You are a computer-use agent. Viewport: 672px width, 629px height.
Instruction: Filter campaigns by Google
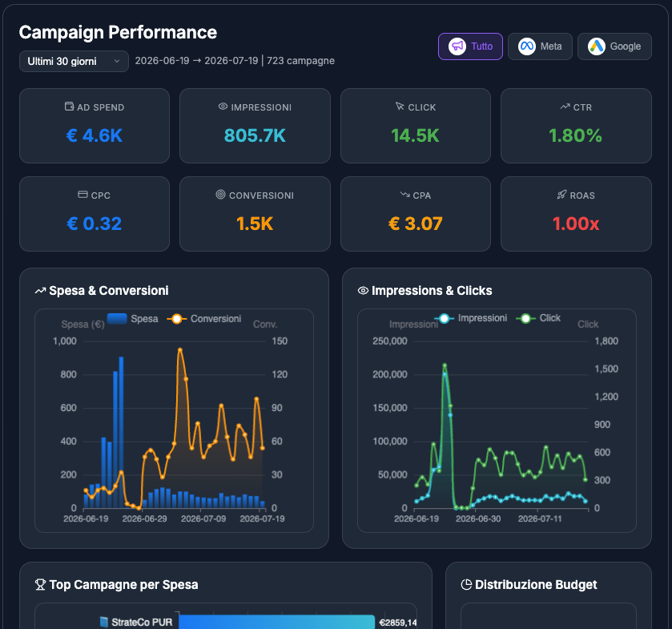coord(614,46)
